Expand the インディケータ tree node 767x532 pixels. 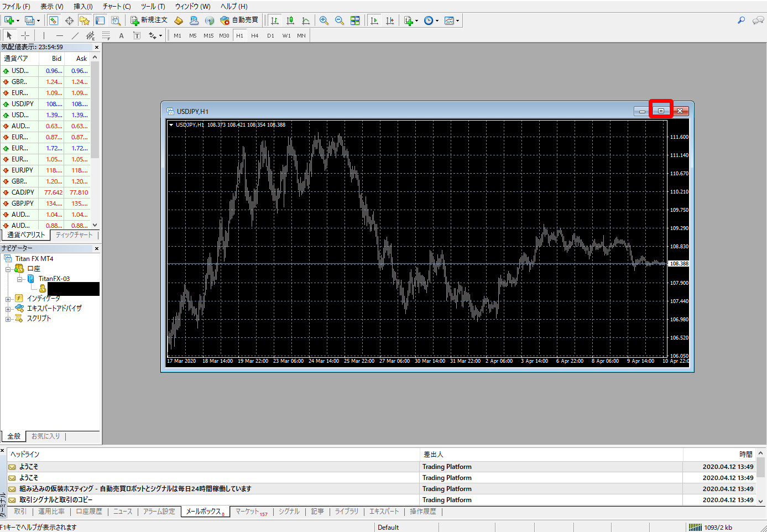8,299
